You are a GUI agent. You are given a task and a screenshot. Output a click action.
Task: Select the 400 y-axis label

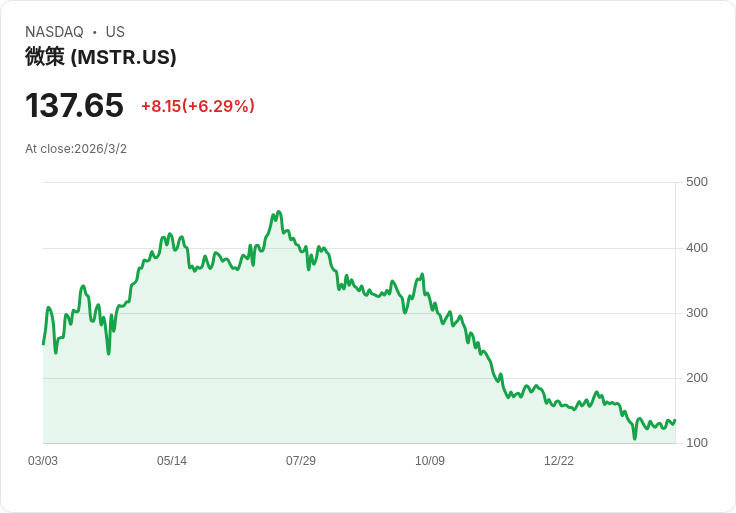coord(697,248)
